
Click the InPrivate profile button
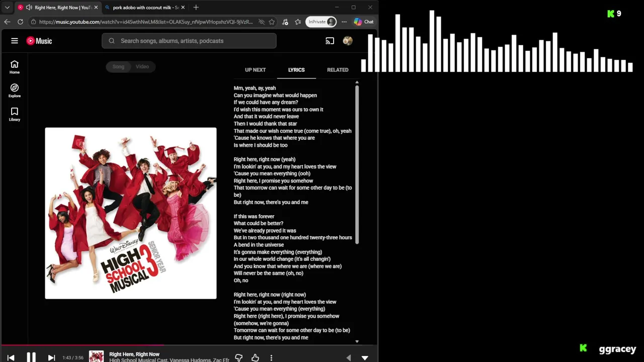pyautogui.click(x=321, y=22)
